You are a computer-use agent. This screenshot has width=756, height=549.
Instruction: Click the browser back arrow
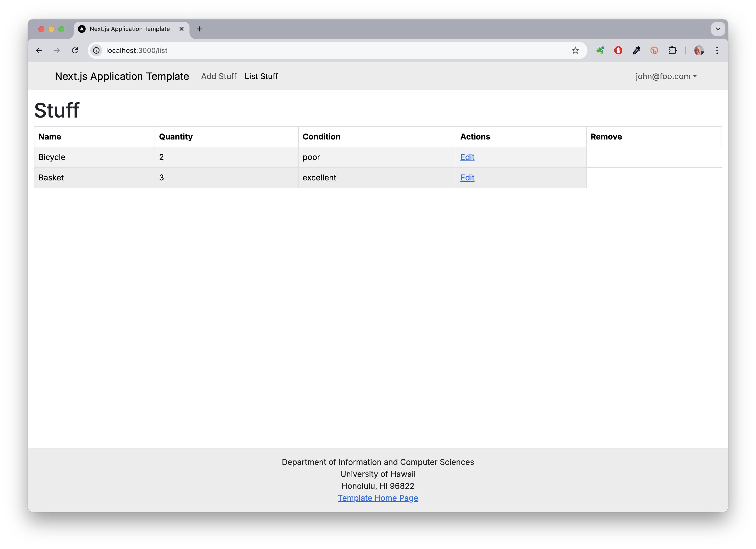tap(39, 50)
